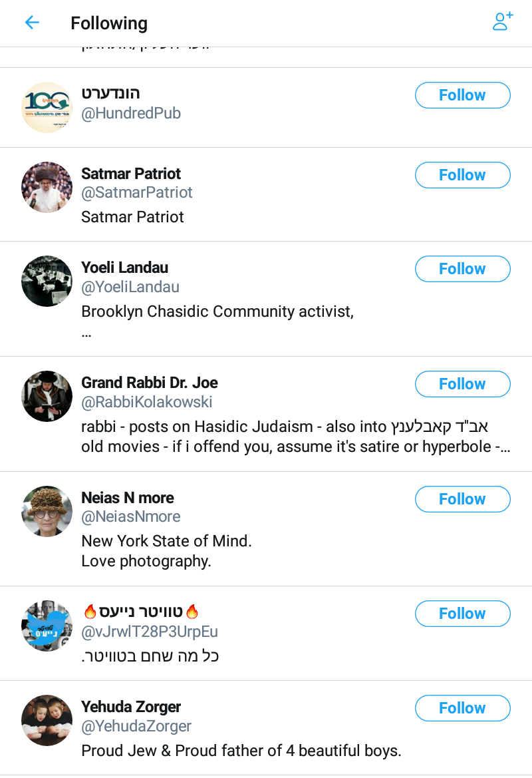Open Neias N more avatar

[47, 511]
